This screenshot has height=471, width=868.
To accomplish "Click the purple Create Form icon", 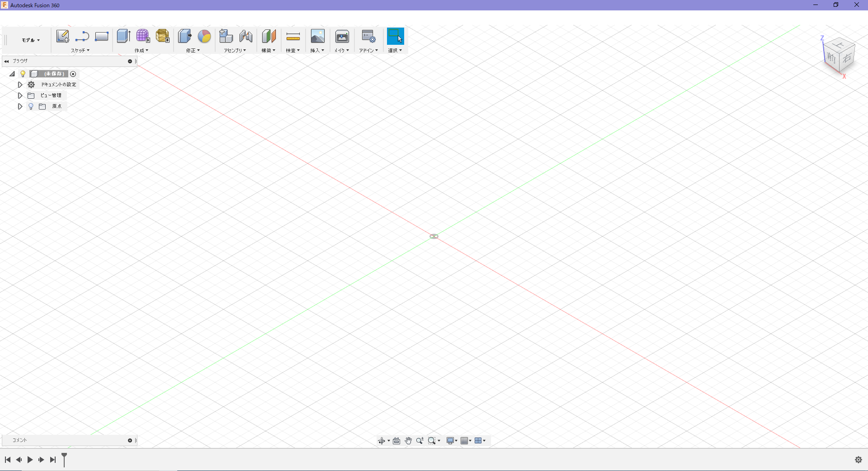I will point(143,36).
